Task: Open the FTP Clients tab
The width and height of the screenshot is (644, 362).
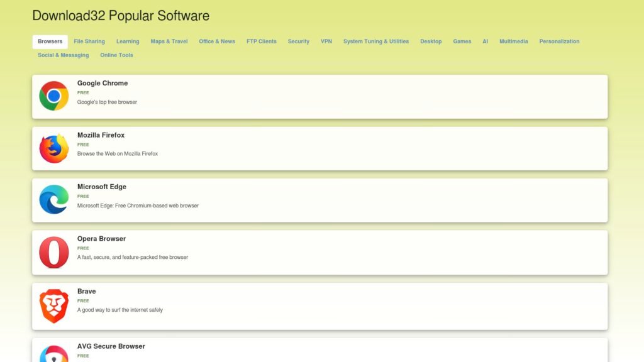Action: (x=261, y=41)
